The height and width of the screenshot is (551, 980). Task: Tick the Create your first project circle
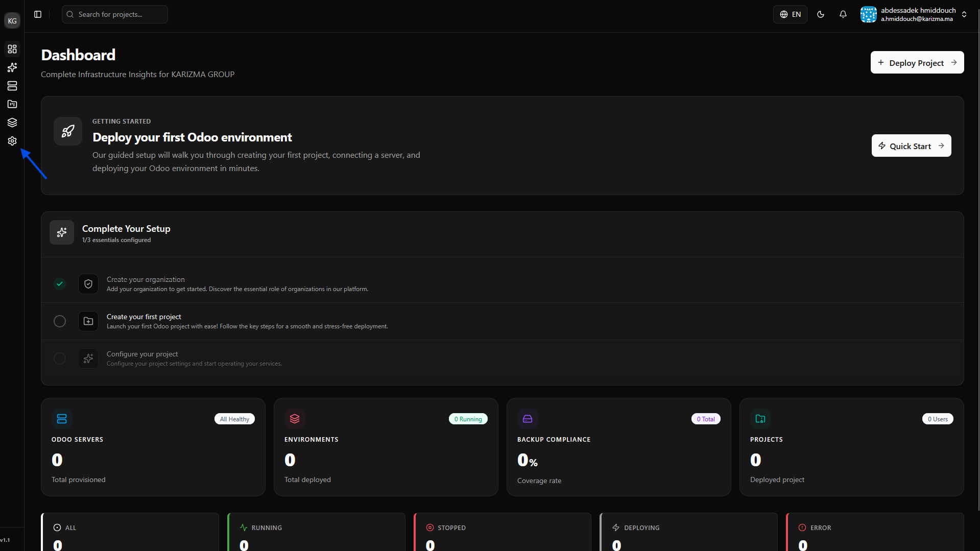(x=60, y=321)
